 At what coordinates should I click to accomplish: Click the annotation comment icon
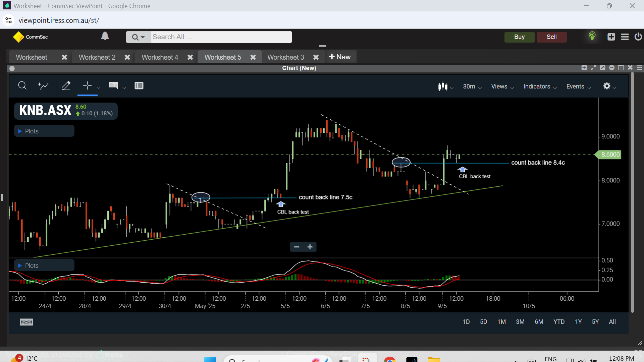click(x=113, y=85)
